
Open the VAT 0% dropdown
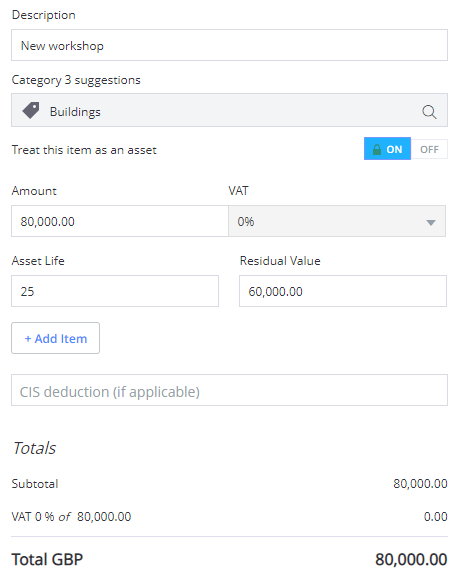(337, 221)
